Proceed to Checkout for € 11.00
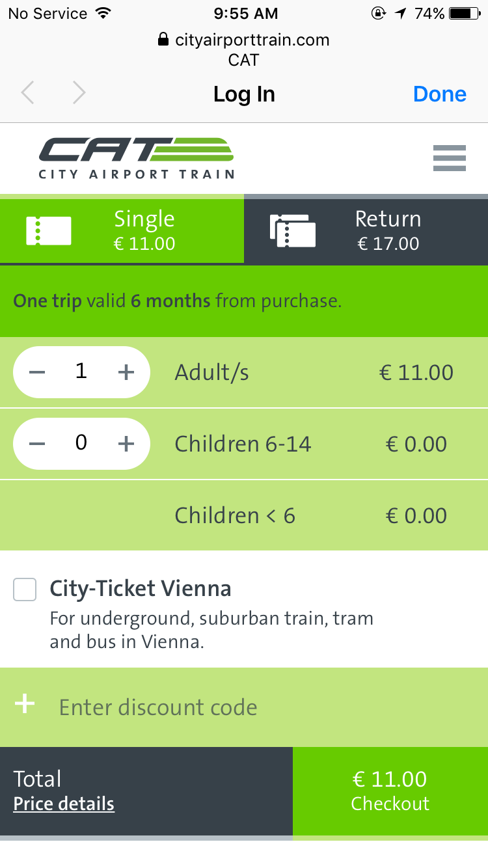This screenshot has width=488, height=868. 390,791
